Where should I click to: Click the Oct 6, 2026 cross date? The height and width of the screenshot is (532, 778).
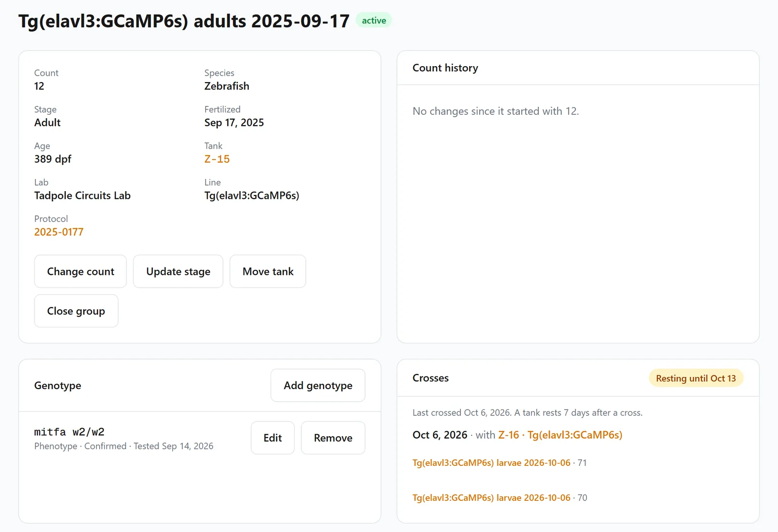click(x=440, y=435)
